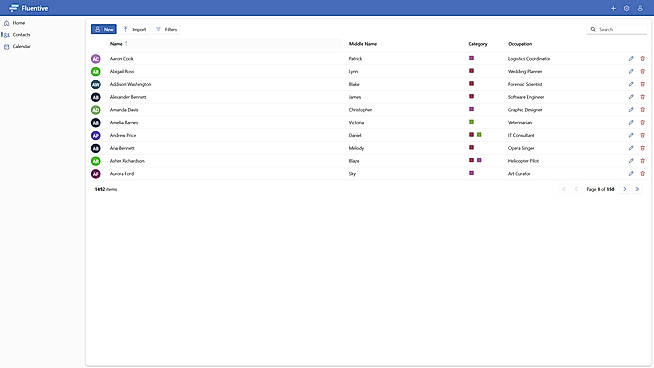This screenshot has width=654, height=368.
Task: Click Amelia Barnes's green category swatch
Action: point(471,122)
